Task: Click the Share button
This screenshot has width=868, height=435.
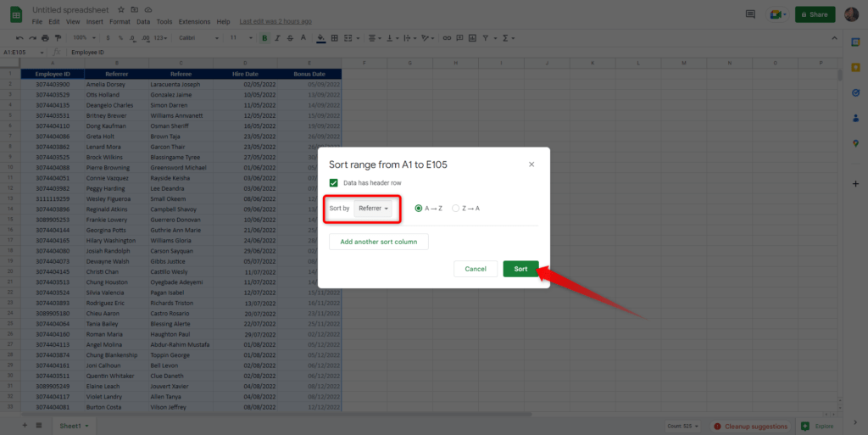Action: (x=815, y=14)
